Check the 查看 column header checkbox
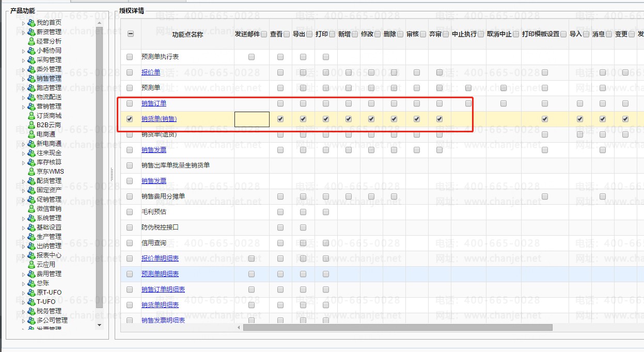 (x=287, y=34)
